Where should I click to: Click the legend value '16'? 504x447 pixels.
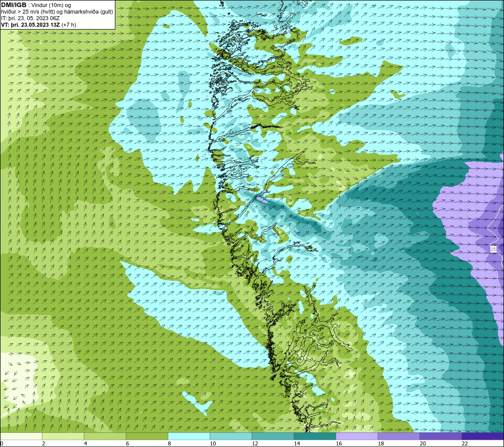(x=339, y=443)
